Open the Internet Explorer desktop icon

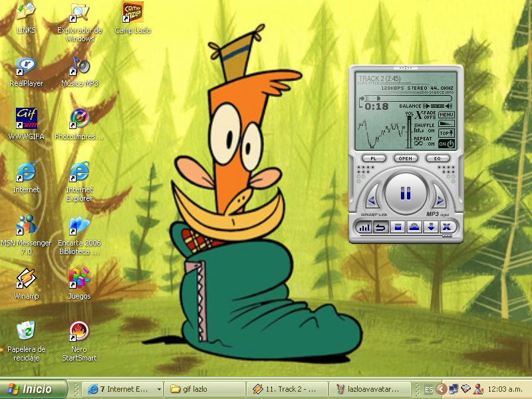tap(79, 182)
